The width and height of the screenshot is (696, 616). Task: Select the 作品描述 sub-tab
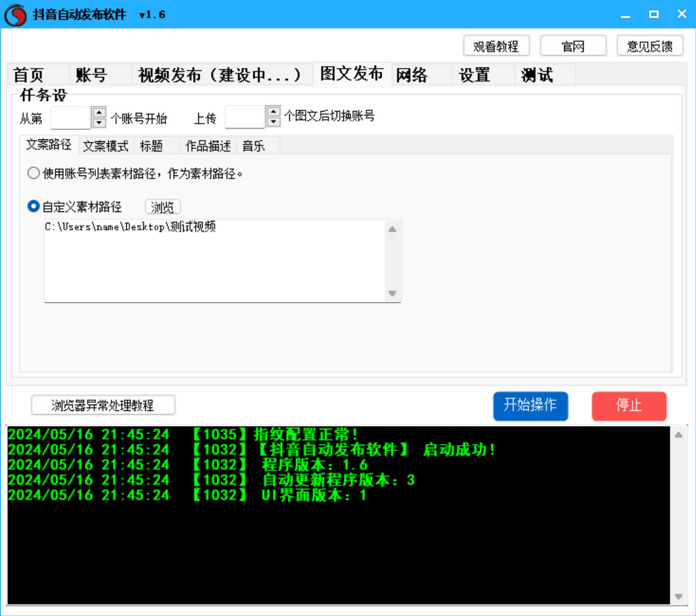pyautogui.click(x=208, y=146)
